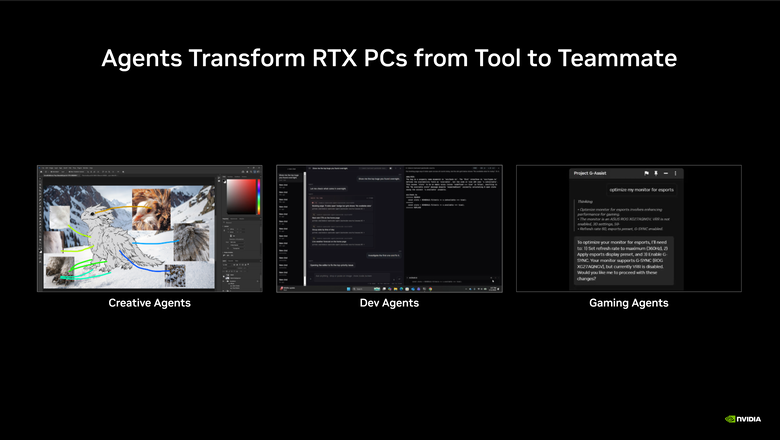The height and width of the screenshot is (440, 780).
Task: Click the italic 'Thinking' label in G-Assist
Action: (x=585, y=202)
